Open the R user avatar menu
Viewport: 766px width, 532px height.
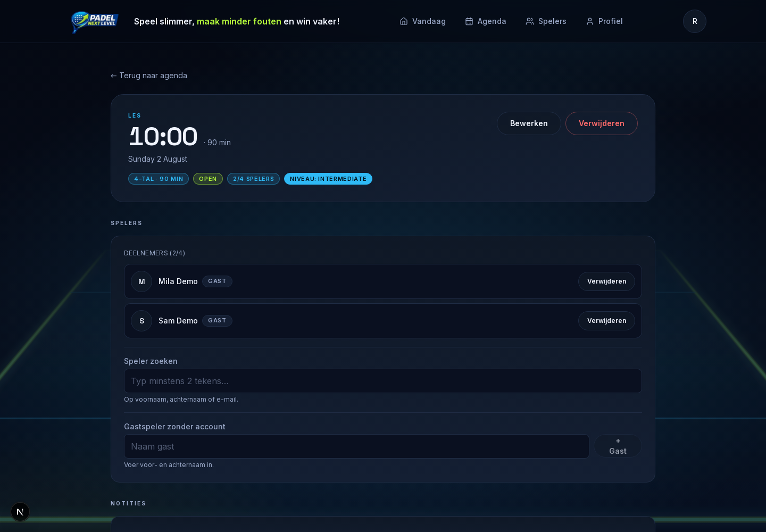(695, 21)
